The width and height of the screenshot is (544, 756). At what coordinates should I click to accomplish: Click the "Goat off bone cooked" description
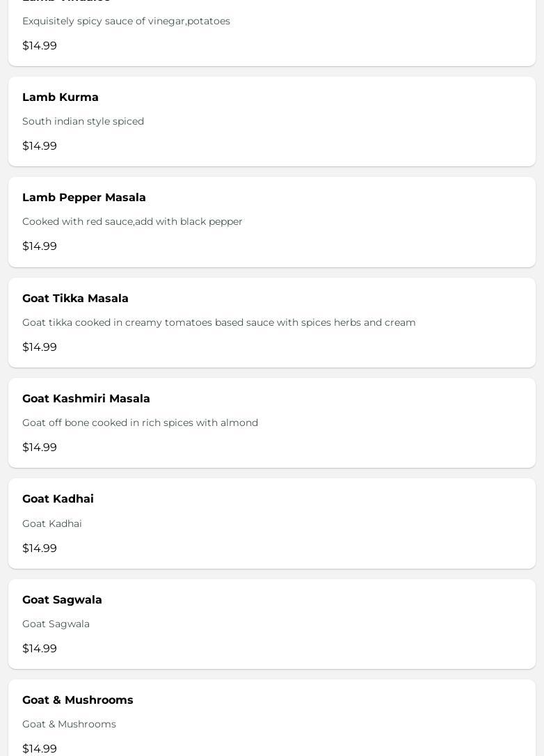click(140, 423)
